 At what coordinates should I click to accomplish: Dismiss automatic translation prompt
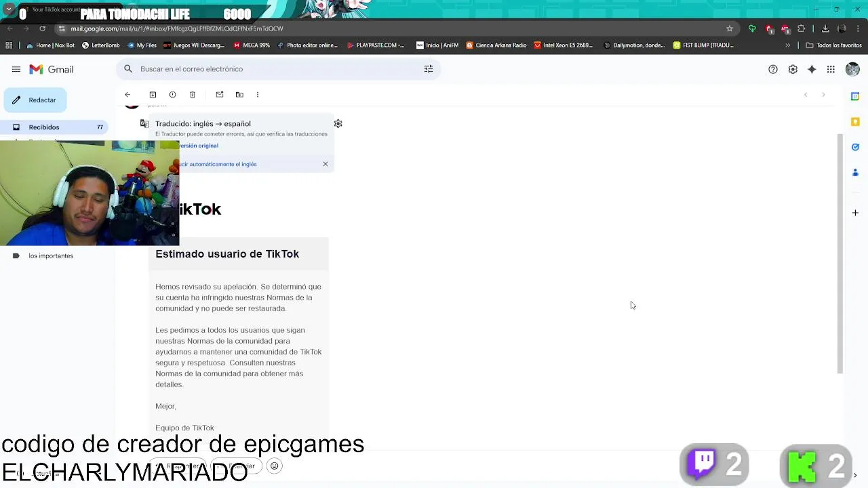point(325,164)
